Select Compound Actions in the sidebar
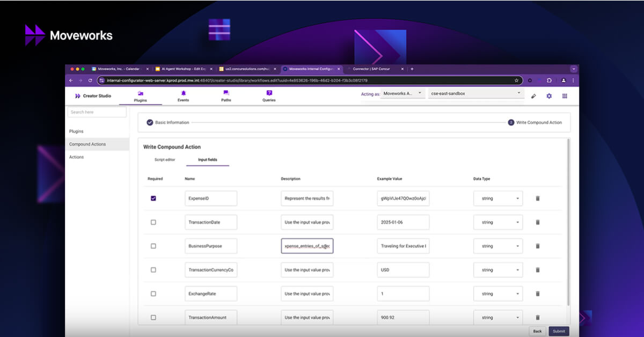 click(87, 144)
